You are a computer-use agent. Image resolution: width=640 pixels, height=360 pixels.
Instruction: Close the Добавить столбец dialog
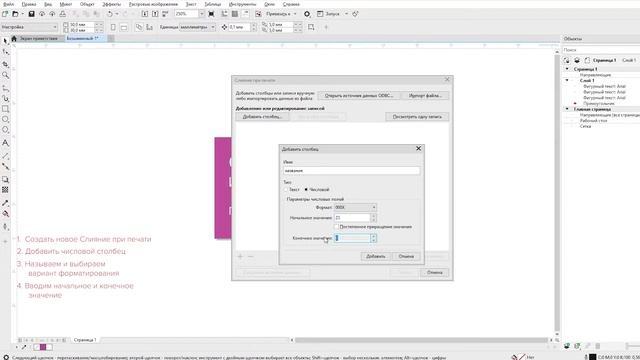(418, 149)
